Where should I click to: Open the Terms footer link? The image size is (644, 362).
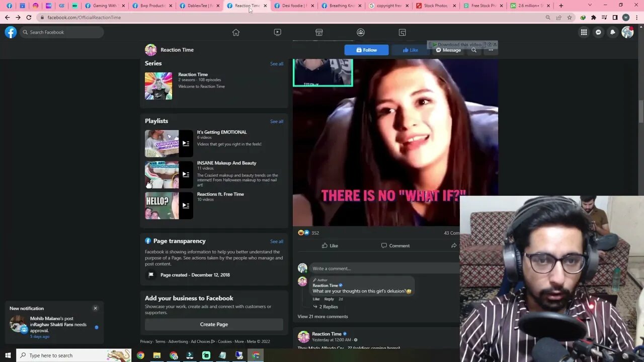(160, 341)
